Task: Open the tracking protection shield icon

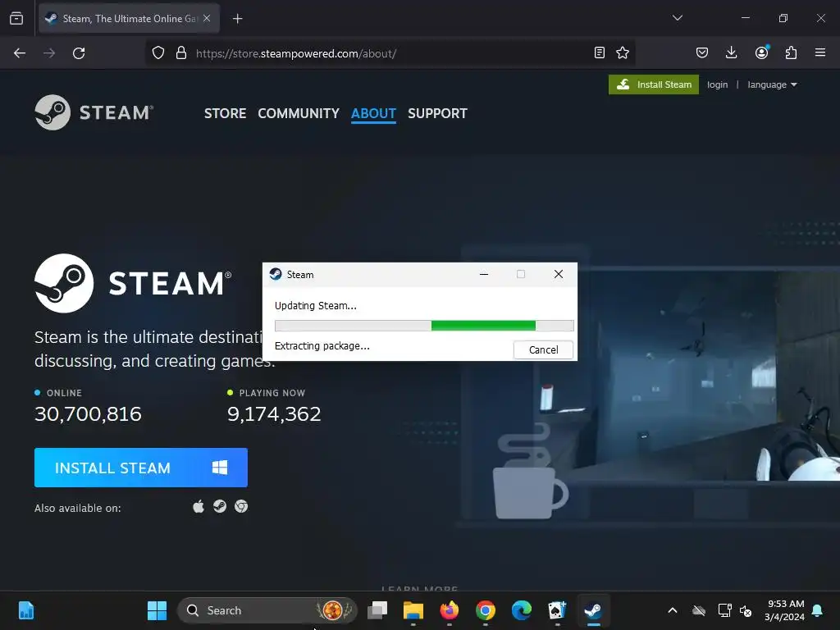Action: click(x=158, y=53)
